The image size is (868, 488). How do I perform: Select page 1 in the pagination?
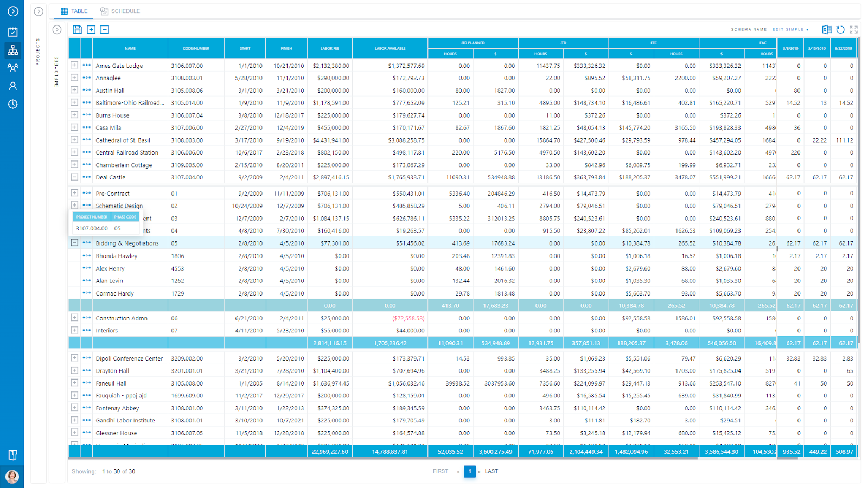(470, 472)
